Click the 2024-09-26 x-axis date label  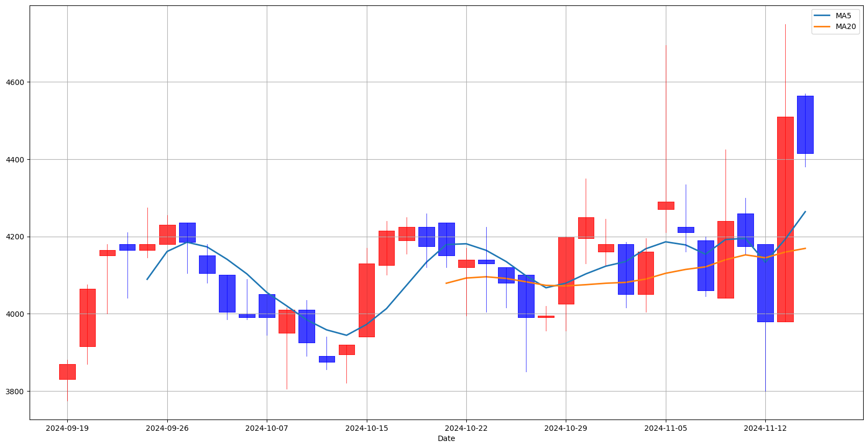[167, 428]
